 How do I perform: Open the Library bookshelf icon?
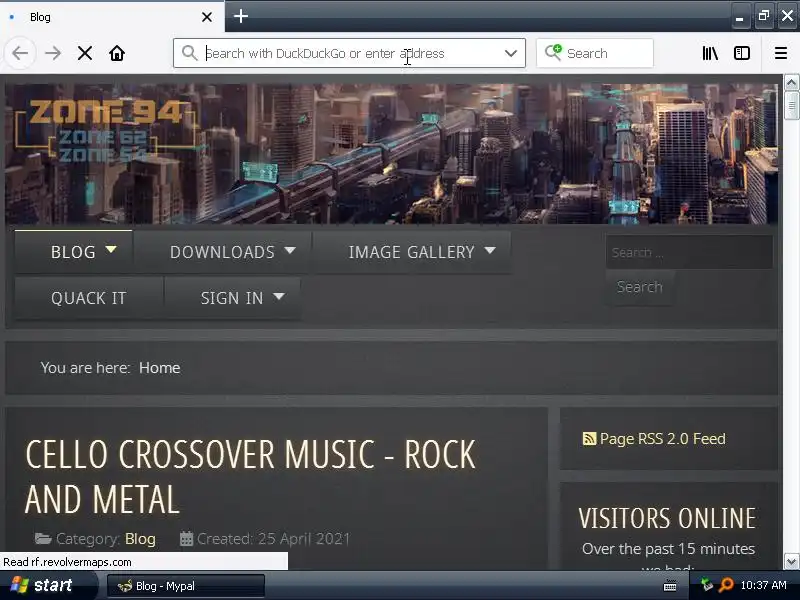pos(710,53)
